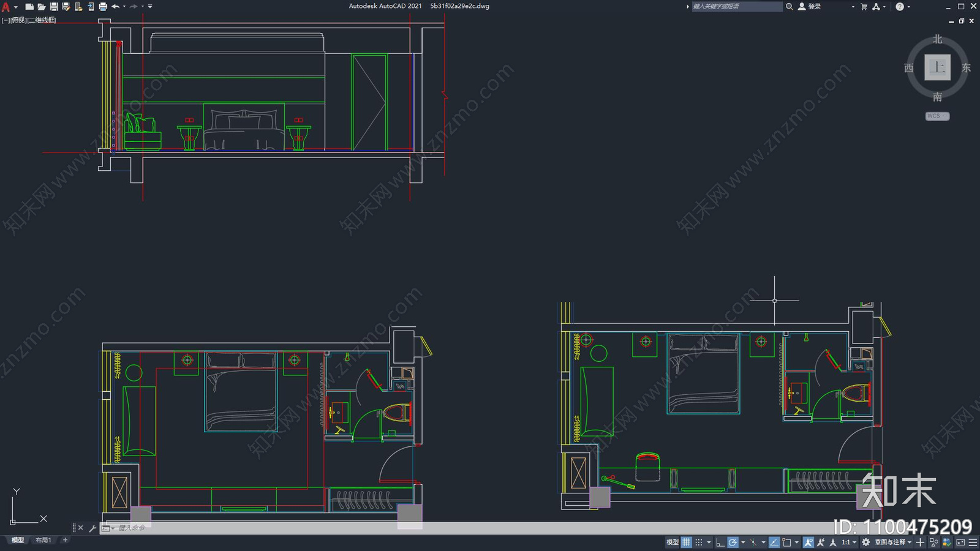
Task: Open the 俯视 view controls menu
Action: (19, 20)
